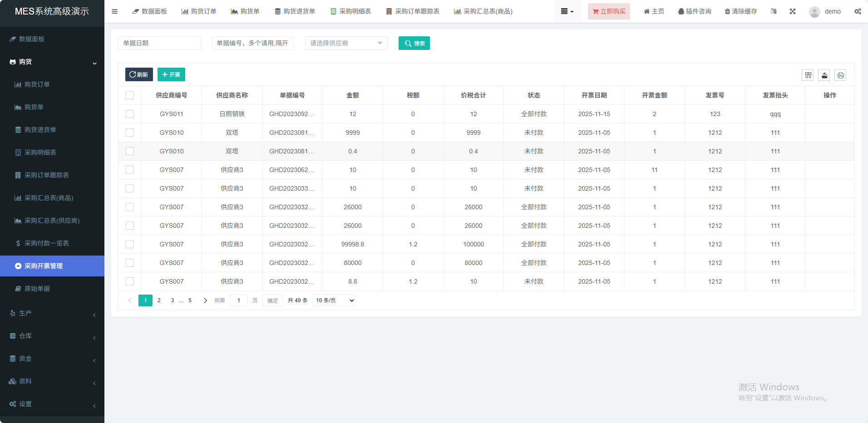This screenshot has height=423, width=868.
Task: Check the select-all checkbox in table header
Action: 130,95
